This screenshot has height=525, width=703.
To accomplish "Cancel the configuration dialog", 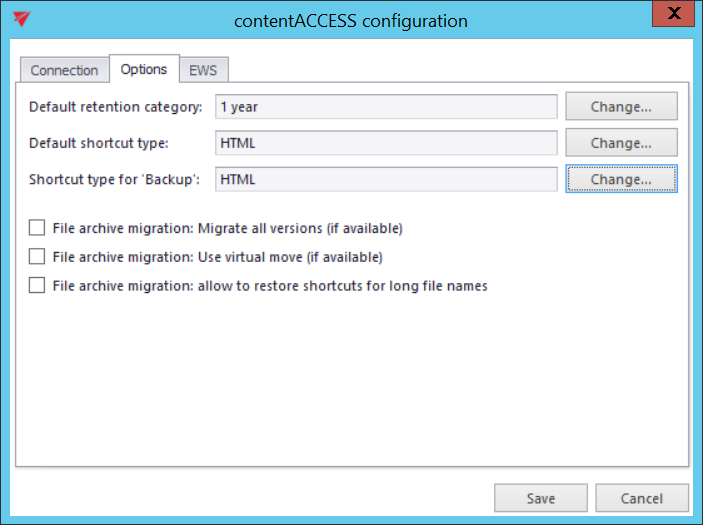I will coord(642,498).
